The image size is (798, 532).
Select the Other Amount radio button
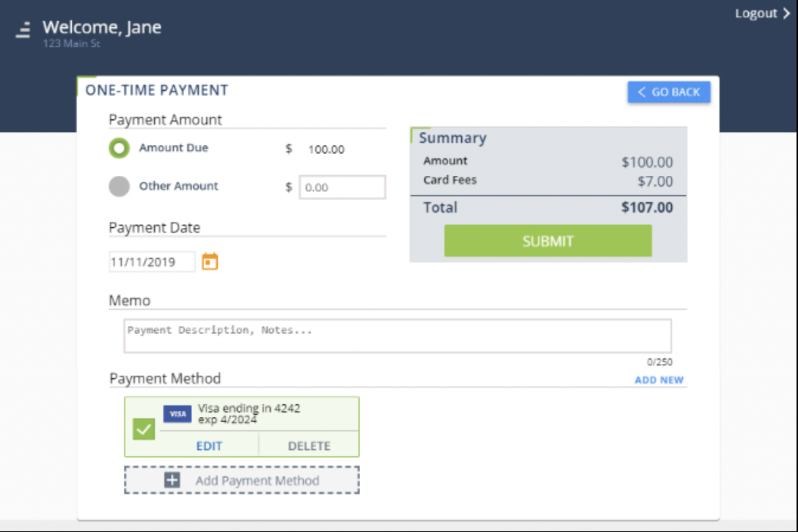[120, 186]
